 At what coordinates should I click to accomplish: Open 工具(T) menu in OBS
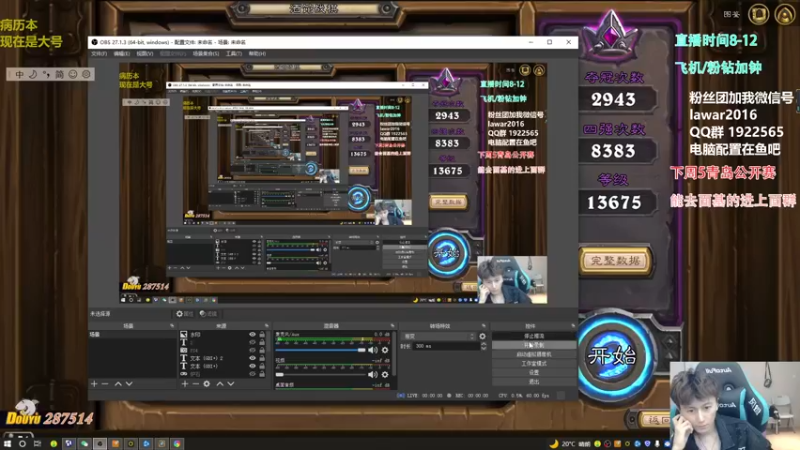pyautogui.click(x=234, y=54)
